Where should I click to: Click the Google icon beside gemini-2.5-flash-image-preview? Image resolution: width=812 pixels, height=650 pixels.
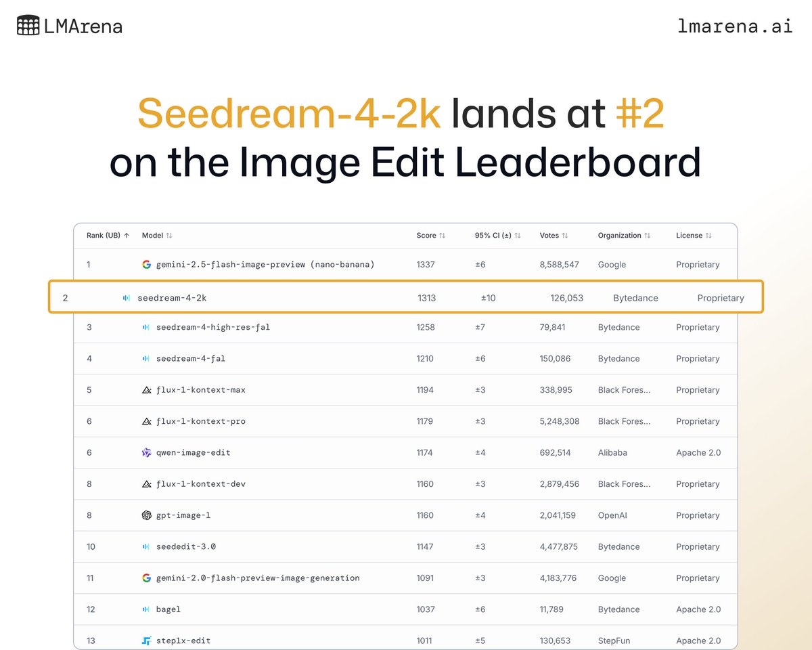146,265
